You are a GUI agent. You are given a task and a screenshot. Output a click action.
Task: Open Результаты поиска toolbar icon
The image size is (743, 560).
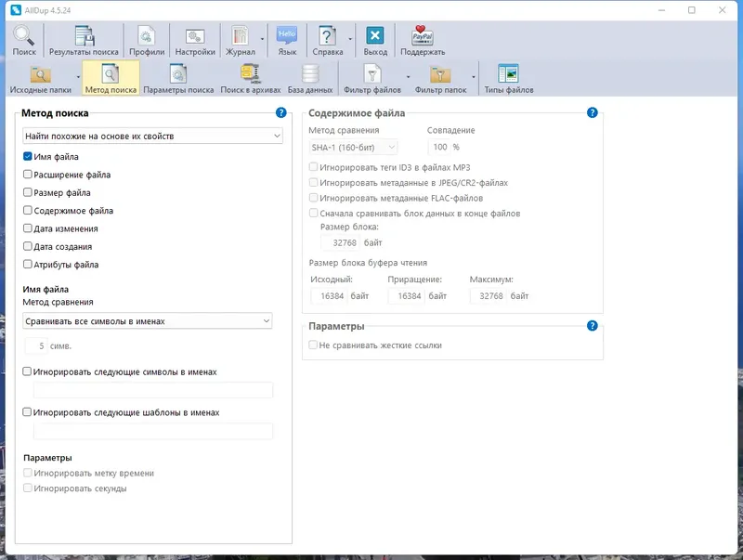84,40
